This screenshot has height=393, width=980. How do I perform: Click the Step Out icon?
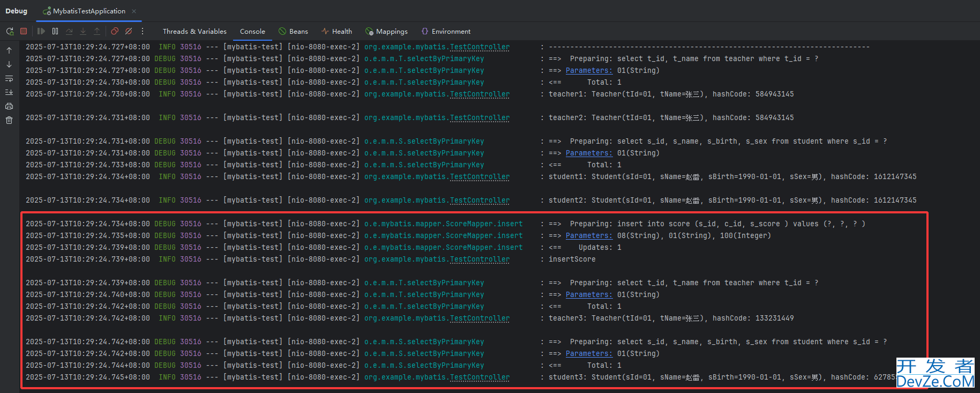pos(97,31)
